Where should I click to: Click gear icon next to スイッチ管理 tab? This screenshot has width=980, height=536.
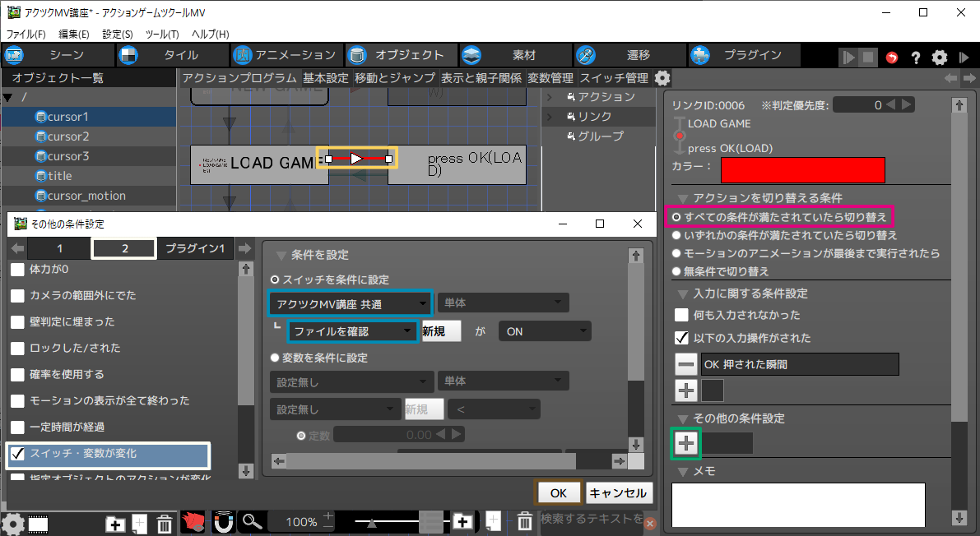pyautogui.click(x=662, y=78)
